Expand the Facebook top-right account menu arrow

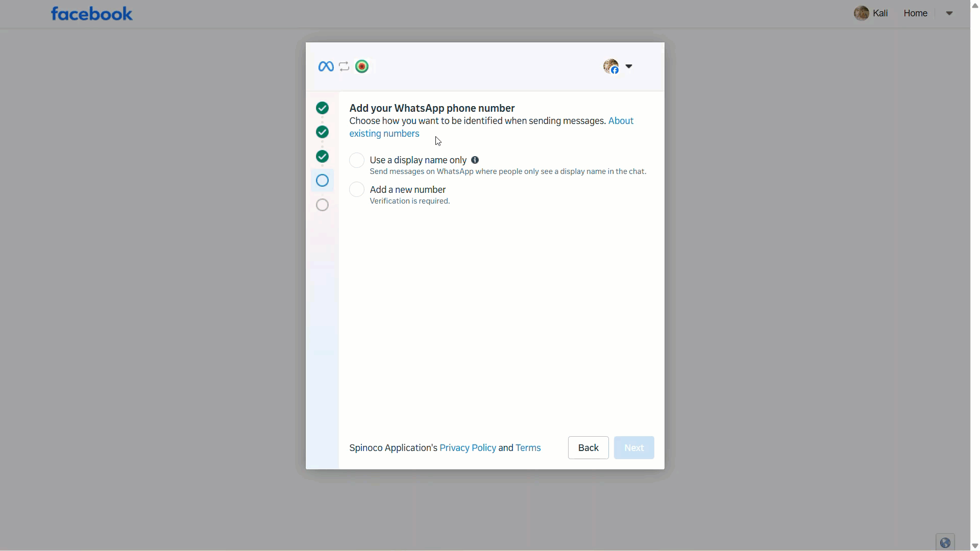(949, 13)
